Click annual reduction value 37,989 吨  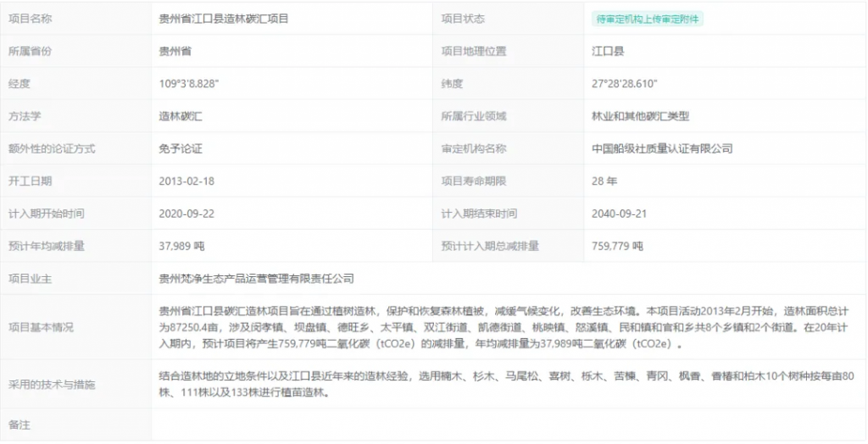(x=182, y=246)
